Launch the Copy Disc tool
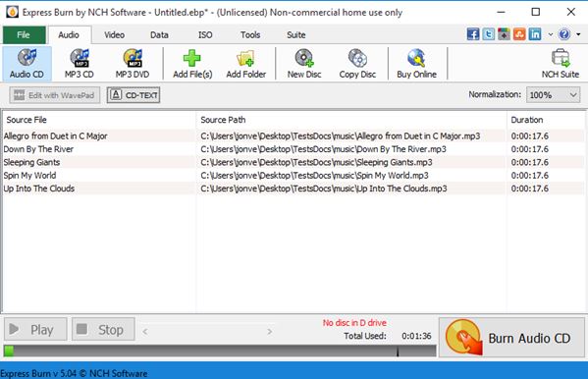 [357, 64]
